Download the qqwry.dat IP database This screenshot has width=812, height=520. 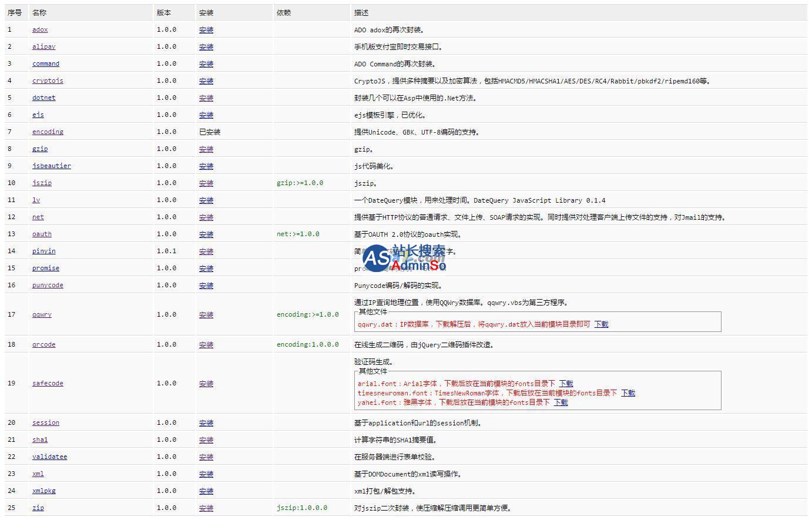coord(601,324)
